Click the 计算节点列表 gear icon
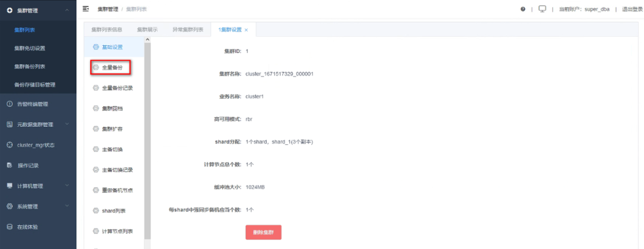The image size is (644, 249). pos(95,231)
